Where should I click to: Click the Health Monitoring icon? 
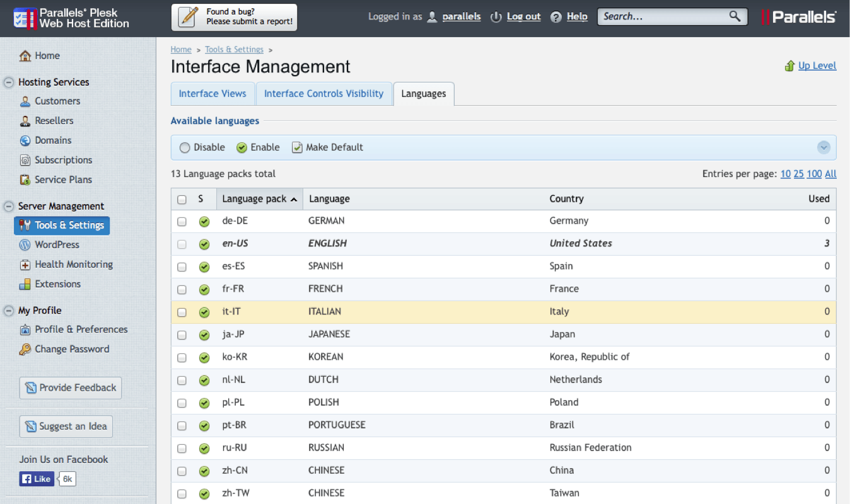[x=25, y=265]
